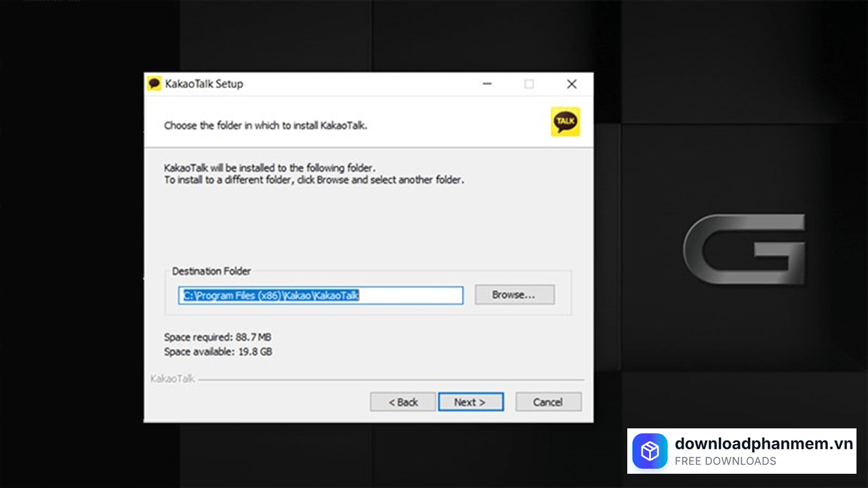
Task: Click the yellow TALK logo in header
Action: [565, 122]
